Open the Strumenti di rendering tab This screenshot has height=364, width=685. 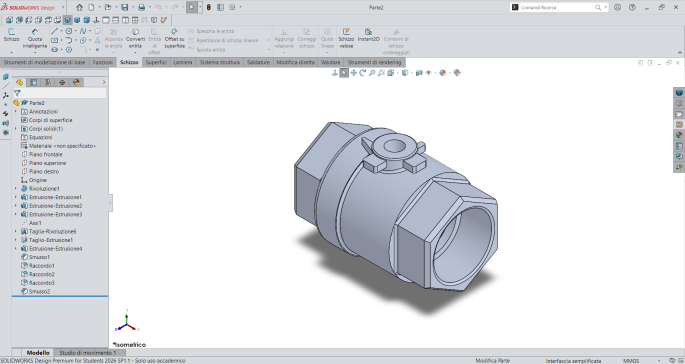click(374, 62)
